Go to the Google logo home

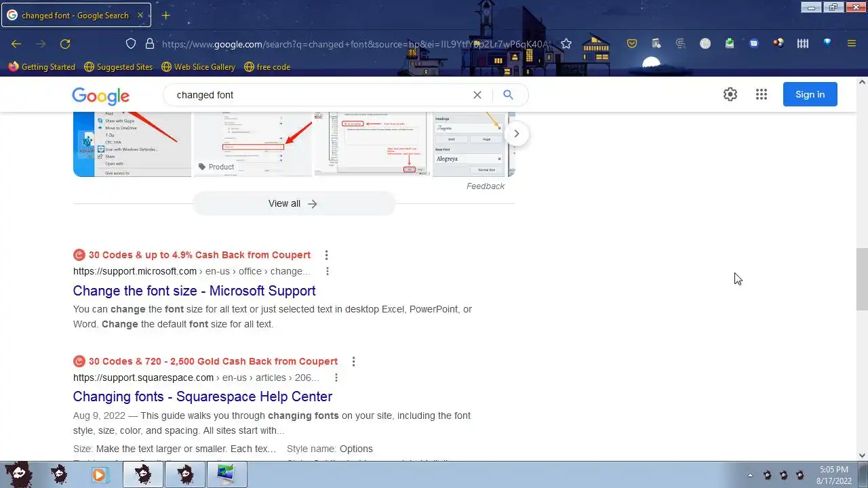[x=100, y=96]
